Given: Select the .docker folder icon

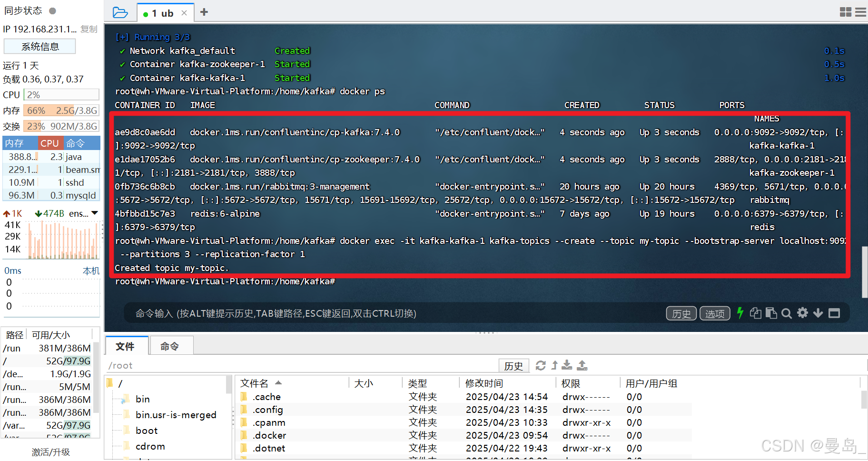Looking at the screenshot, I should pos(244,435).
